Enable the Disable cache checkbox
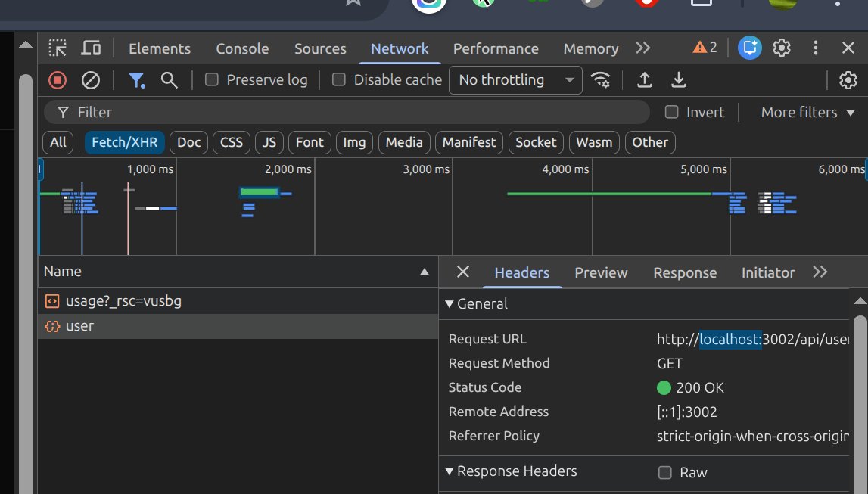 click(x=339, y=79)
